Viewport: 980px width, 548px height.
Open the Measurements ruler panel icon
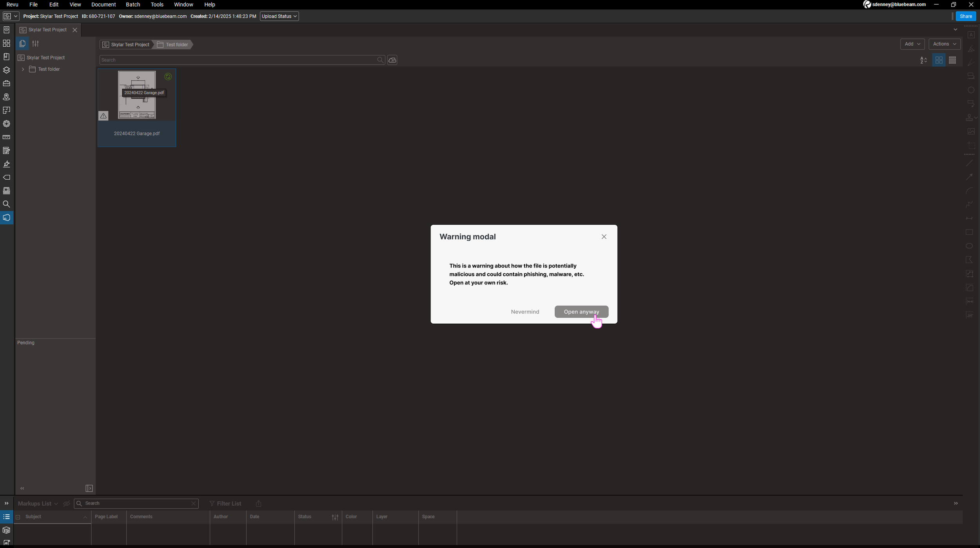(6, 137)
